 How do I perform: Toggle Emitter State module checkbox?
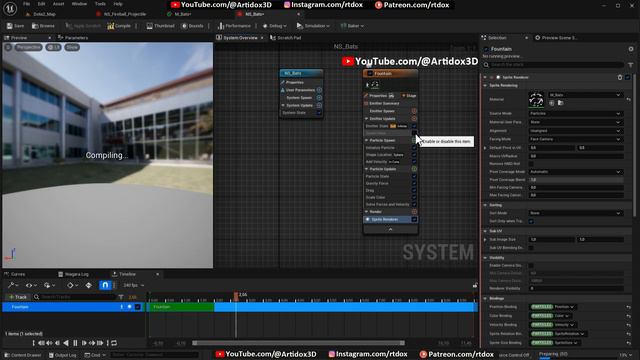click(x=414, y=126)
